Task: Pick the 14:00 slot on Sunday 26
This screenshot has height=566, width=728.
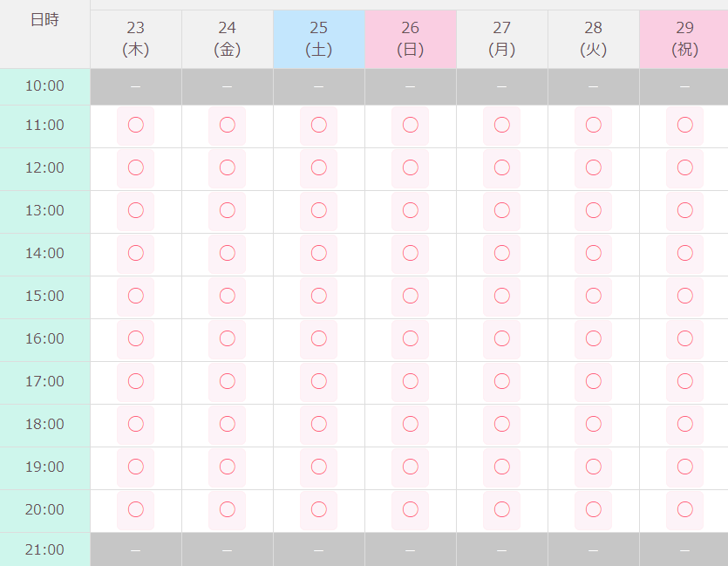Action: 410,253
